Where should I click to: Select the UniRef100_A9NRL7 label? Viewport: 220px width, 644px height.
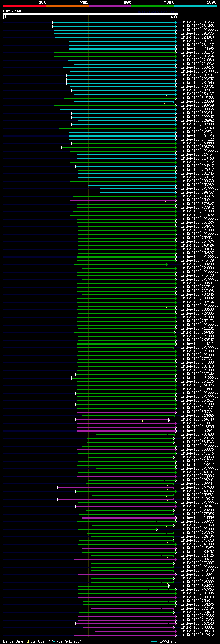[x=197, y=166]
